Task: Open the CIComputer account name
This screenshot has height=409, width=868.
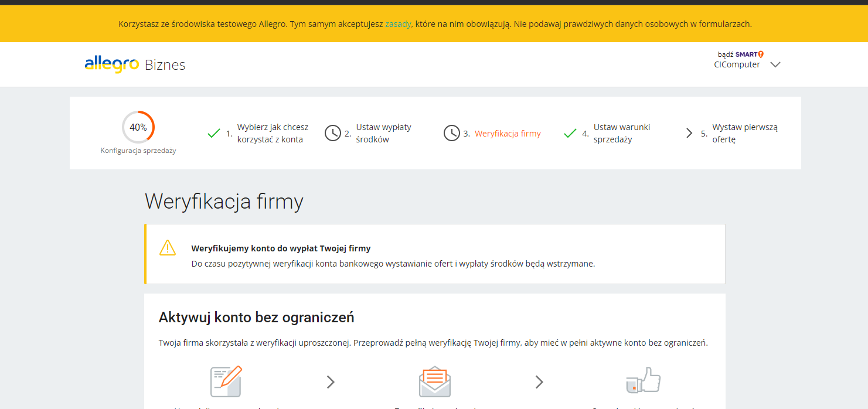Action: coord(737,65)
